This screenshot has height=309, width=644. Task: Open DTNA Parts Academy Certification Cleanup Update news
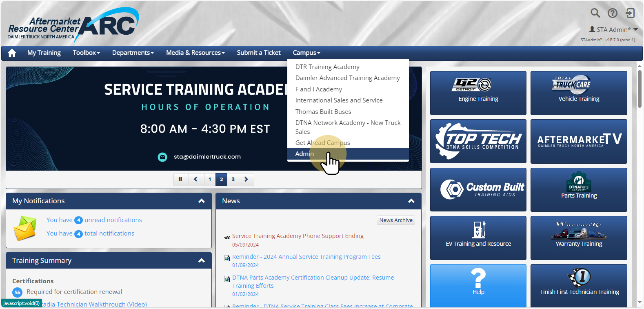tap(313, 282)
